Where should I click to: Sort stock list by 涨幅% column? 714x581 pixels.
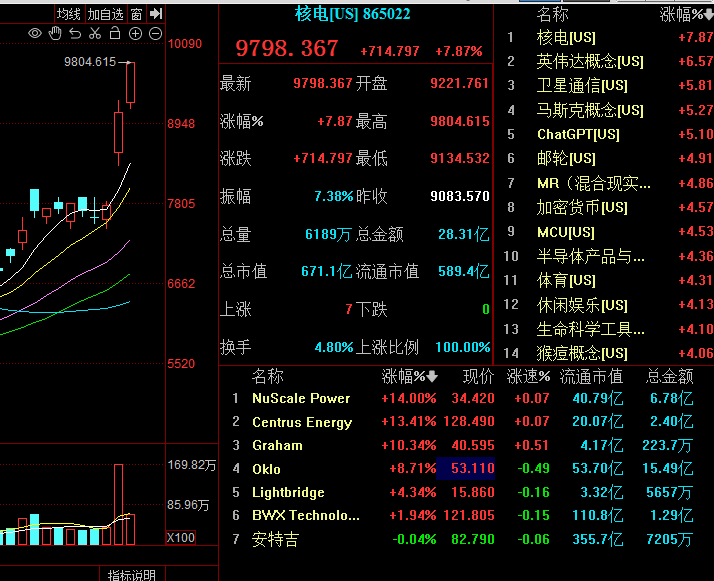pos(409,376)
